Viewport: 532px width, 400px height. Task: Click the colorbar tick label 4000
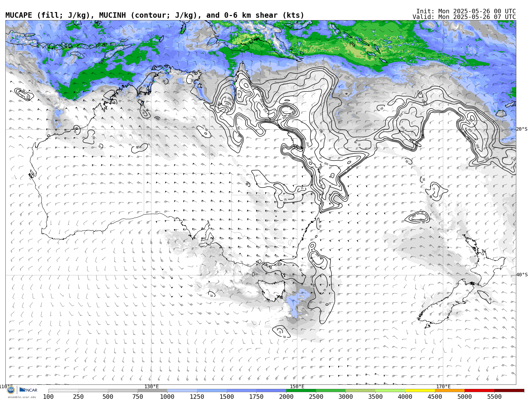tap(405, 397)
